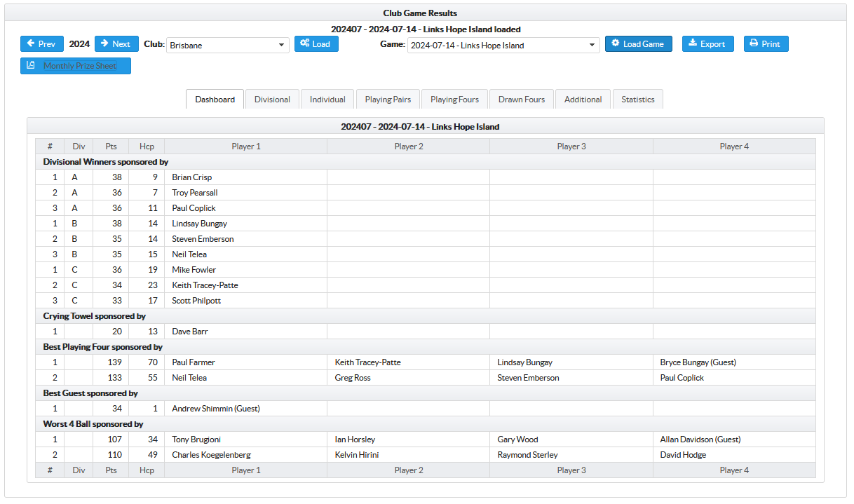Screen dimensions: 854x504
Task: Switch to the Divisional tab
Action: (x=272, y=100)
